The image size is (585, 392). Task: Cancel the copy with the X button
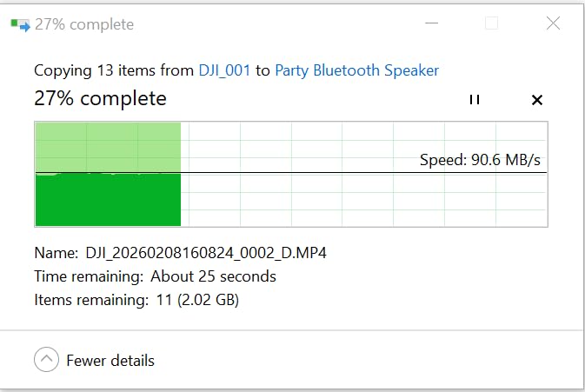point(536,100)
